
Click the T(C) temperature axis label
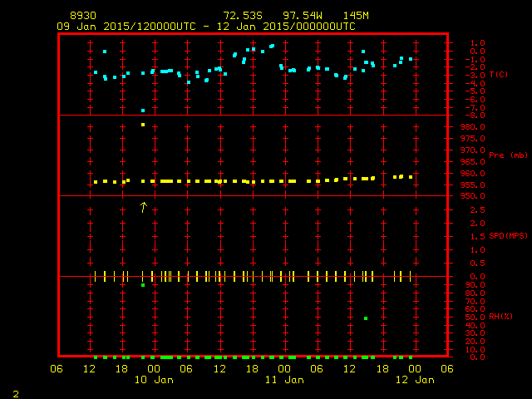pyautogui.click(x=499, y=75)
